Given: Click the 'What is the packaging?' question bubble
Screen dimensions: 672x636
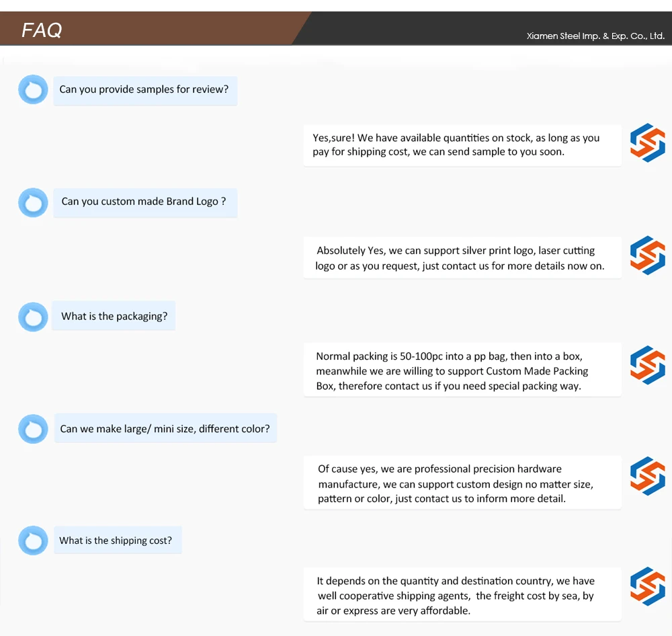Looking at the screenshot, I should (x=114, y=316).
